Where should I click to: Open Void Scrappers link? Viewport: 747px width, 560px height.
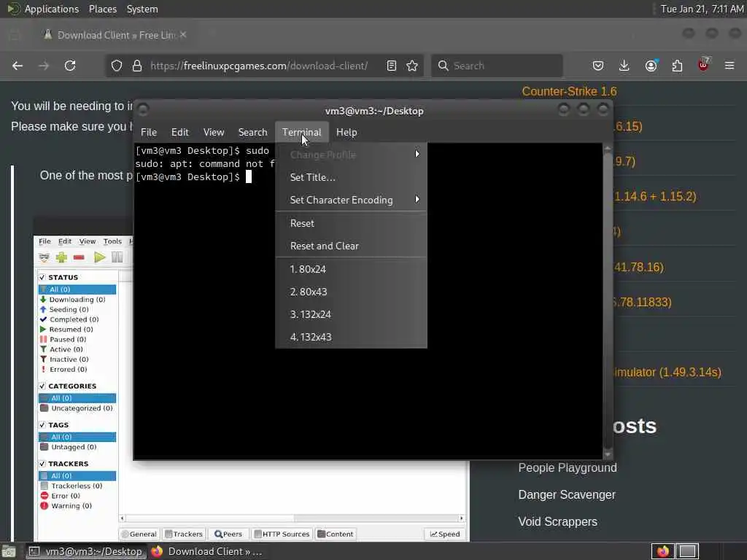point(558,521)
